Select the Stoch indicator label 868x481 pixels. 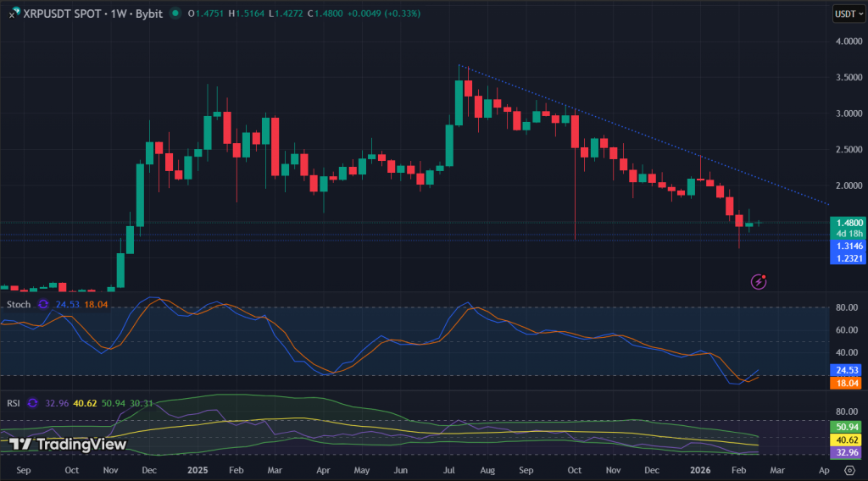19,305
